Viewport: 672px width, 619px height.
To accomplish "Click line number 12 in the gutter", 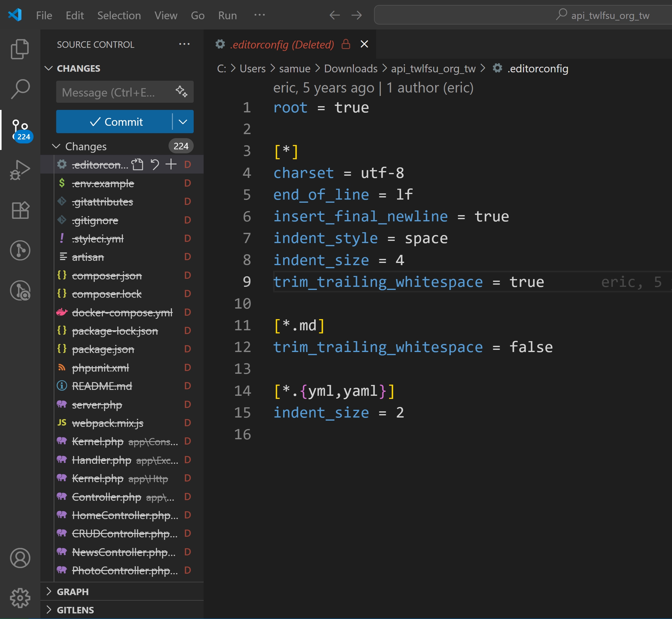I will [x=242, y=347].
